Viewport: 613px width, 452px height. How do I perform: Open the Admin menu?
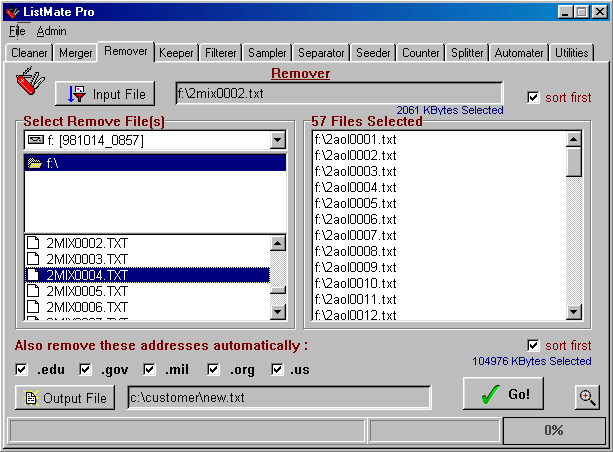51,31
